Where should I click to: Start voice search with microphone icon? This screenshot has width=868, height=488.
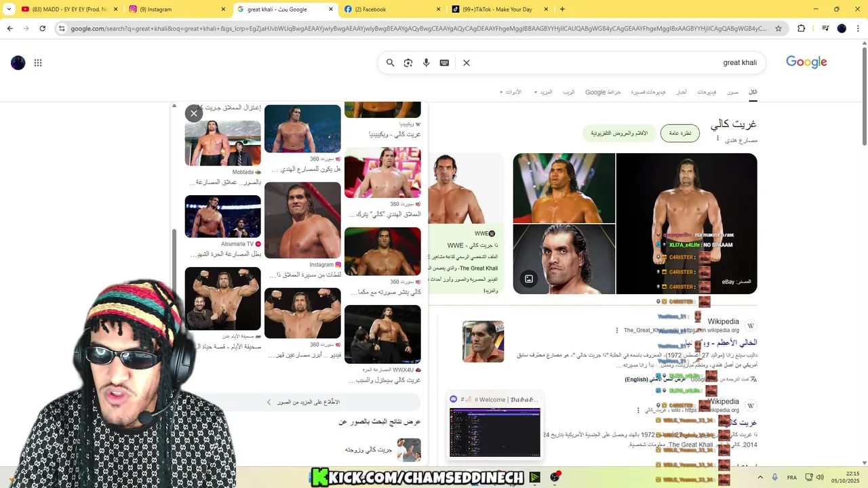(426, 62)
